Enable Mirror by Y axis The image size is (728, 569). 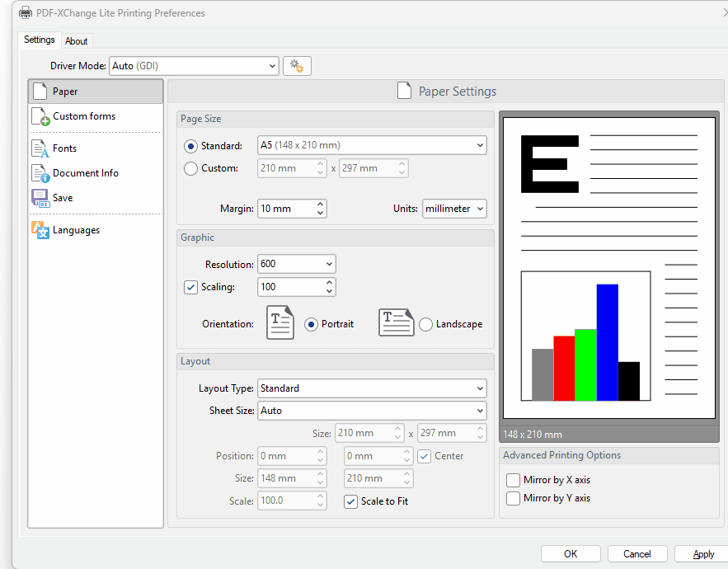[513, 498]
